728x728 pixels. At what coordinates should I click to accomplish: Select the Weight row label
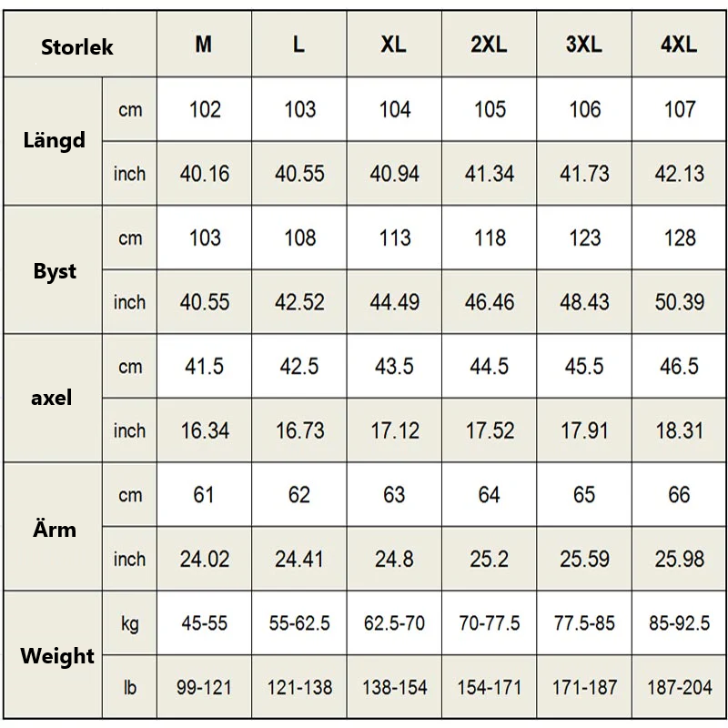click(57, 655)
